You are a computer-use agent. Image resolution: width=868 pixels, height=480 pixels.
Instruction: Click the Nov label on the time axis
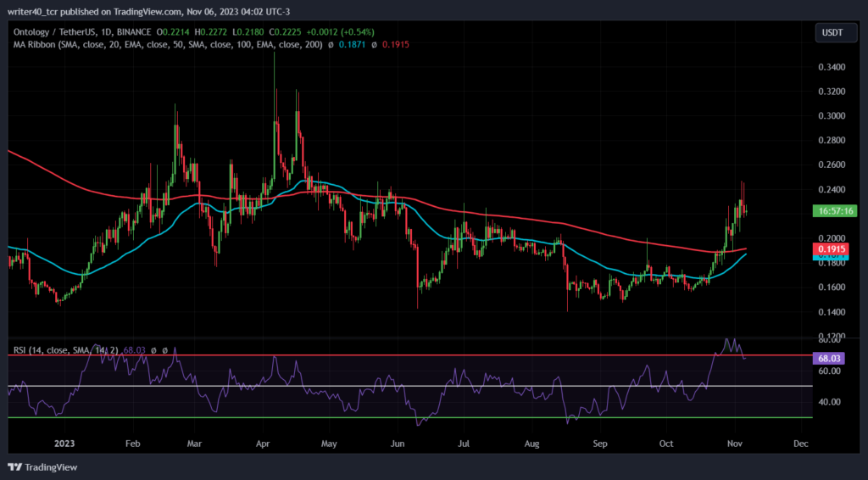point(735,444)
